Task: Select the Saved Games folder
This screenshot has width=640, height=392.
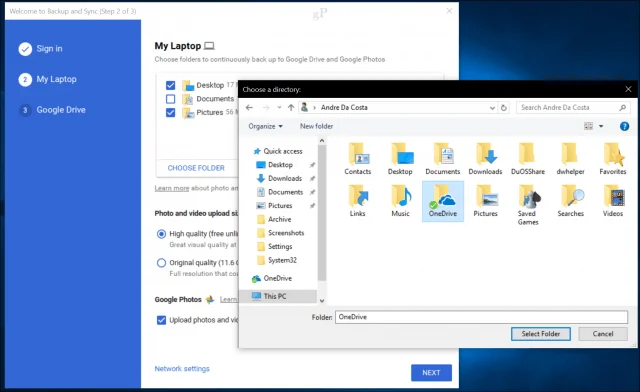Action: click(528, 205)
